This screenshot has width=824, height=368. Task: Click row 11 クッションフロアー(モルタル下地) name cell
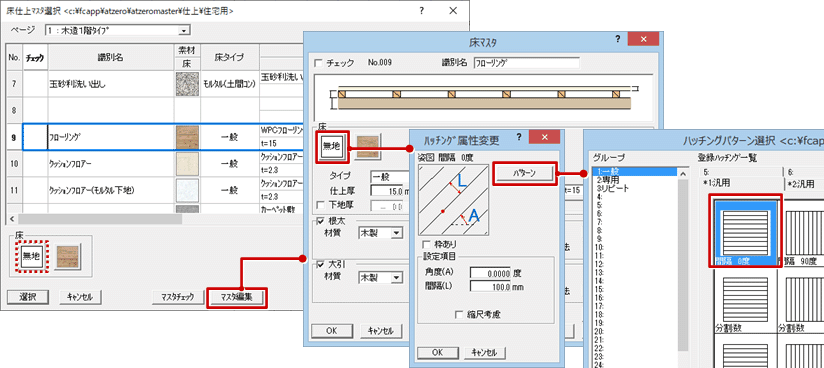click(x=111, y=190)
